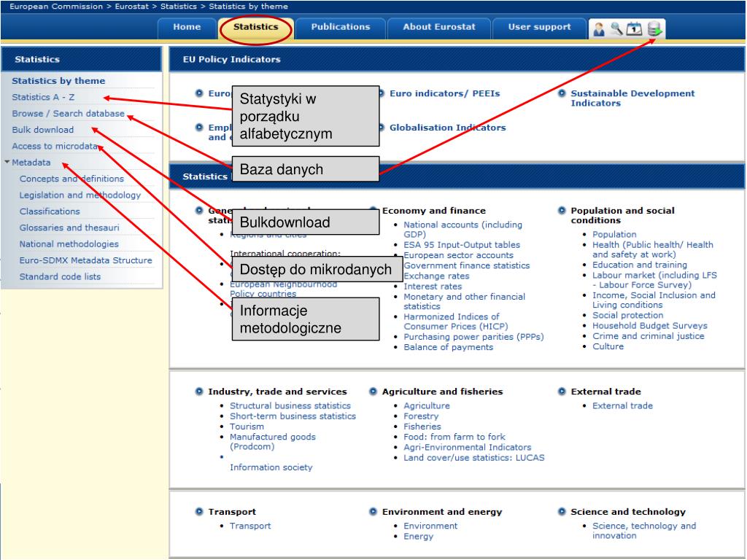Image resolution: width=747 pixels, height=560 pixels.
Task: Open Glossaries and thesauri
Action: coord(69,227)
